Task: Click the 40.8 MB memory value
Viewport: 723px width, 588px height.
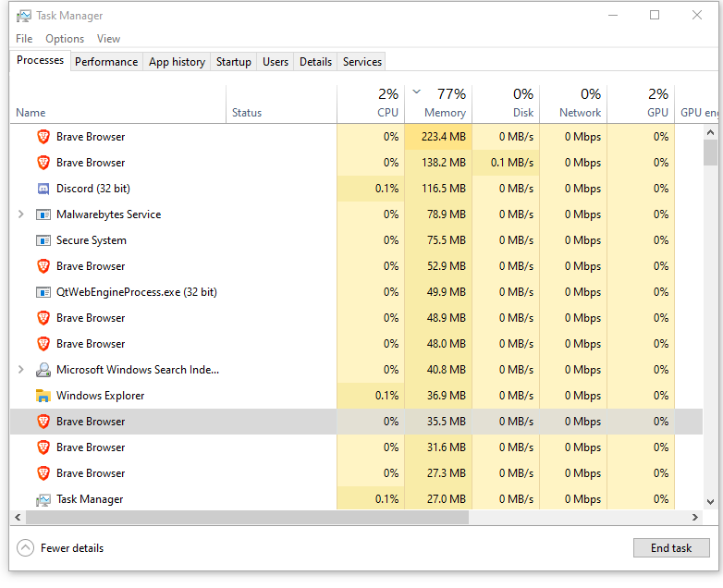Action: tap(447, 370)
